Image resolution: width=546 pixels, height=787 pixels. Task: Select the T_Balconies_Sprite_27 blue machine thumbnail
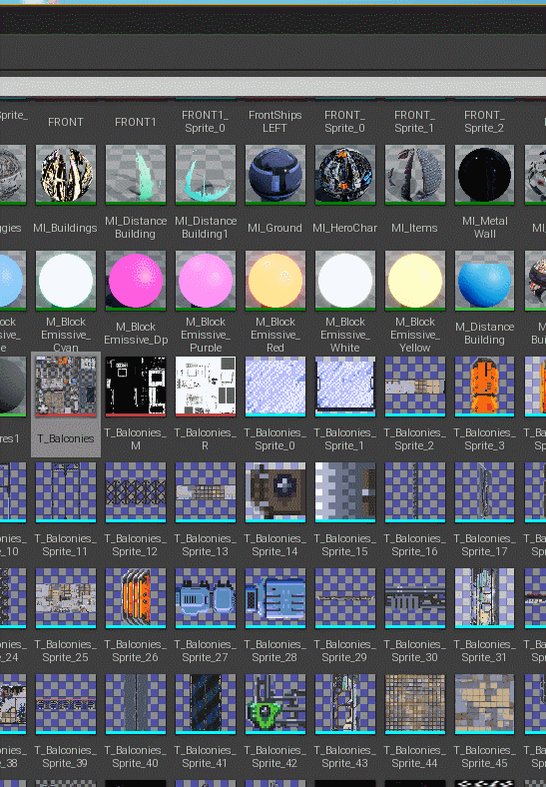[x=205, y=598]
